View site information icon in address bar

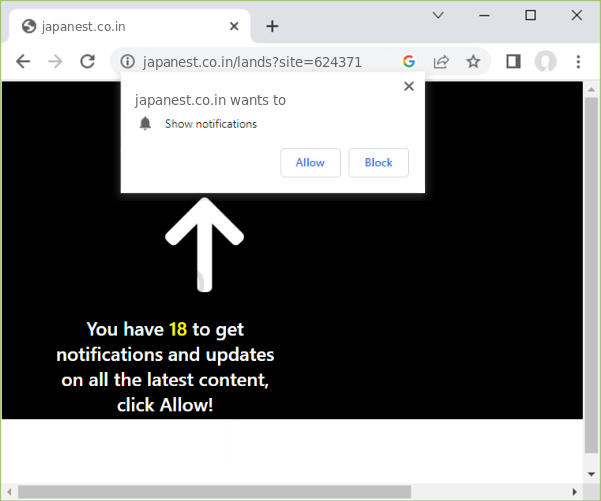pyautogui.click(x=127, y=62)
